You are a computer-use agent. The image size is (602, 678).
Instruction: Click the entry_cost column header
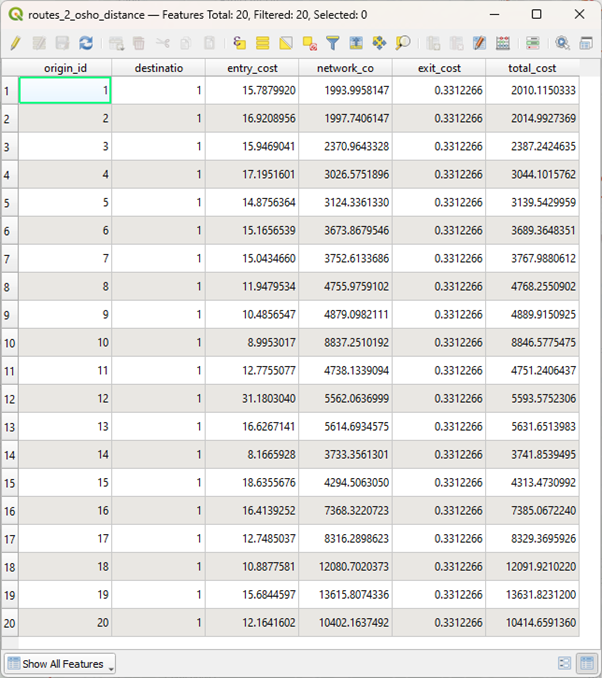251,68
